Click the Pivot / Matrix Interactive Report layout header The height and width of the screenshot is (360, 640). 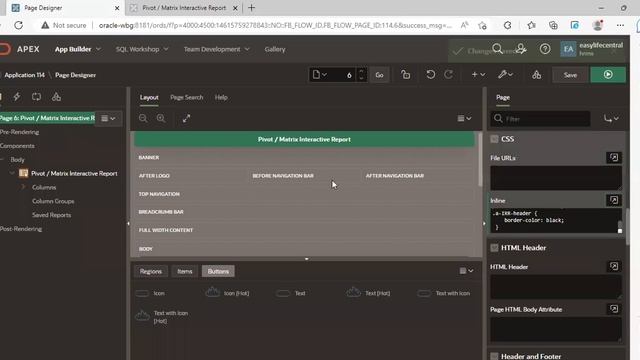tap(304, 139)
